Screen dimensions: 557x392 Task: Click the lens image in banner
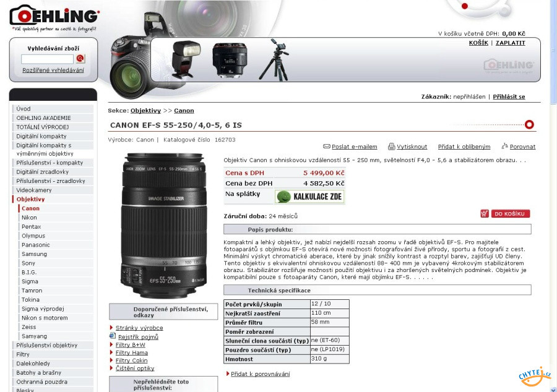coord(230,59)
